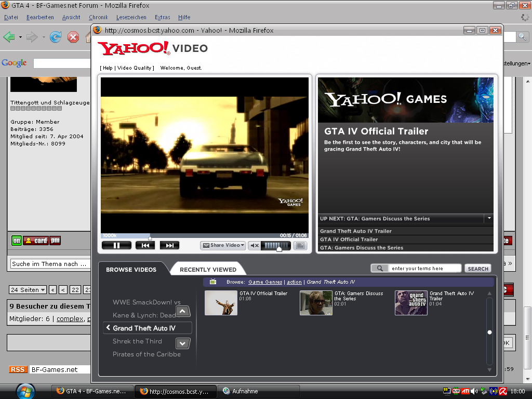532x399 pixels.
Task: Pause the GTA IV trailer playback
Action: 116,245
